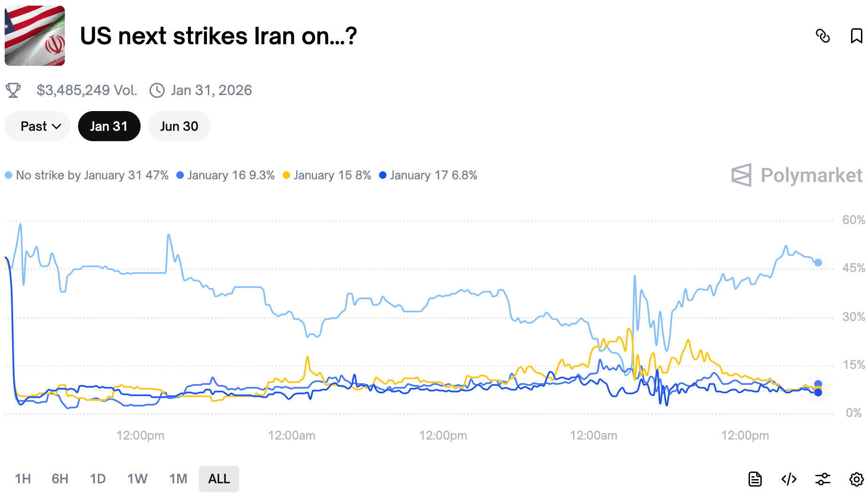This screenshot has width=868, height=496.
Task: Click the US-Iran flag market thumbnail
Action: coord(35,36)
